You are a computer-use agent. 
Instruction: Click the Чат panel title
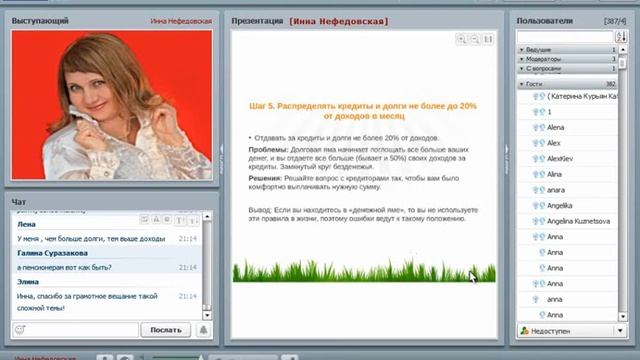(x=19, y=202)
